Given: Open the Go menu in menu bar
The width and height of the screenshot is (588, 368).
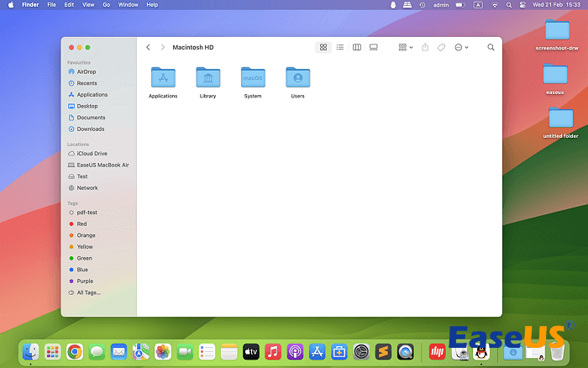Looking at the screenshot, I should click(x=106, y=5).
